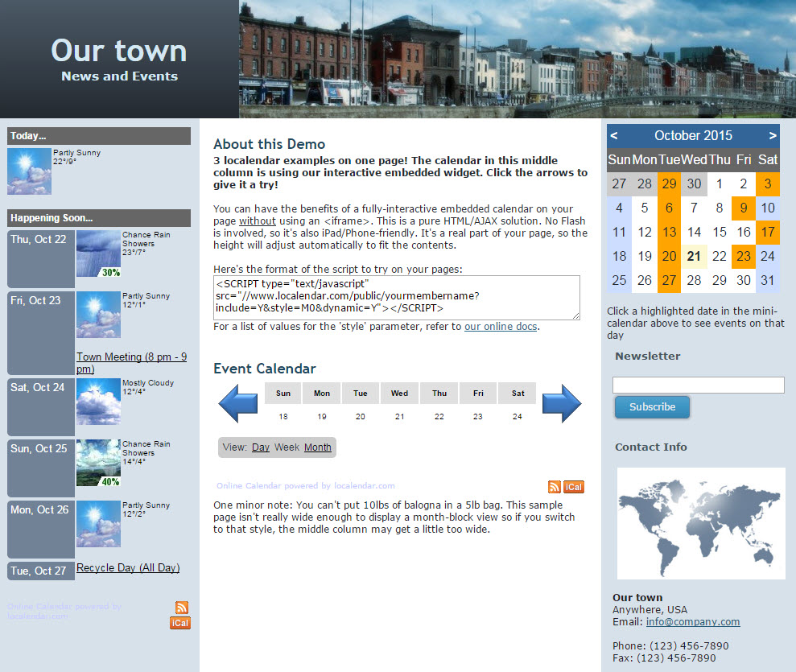
Task: Open the localendar.com credit link in middle column
Action: 306,486
